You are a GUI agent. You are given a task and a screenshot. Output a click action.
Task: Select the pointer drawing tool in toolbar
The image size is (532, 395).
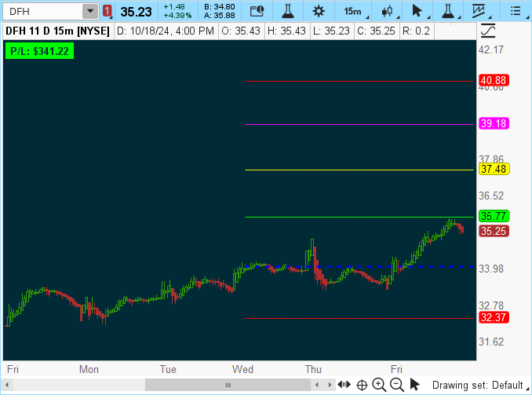pyautogui.click(x=417, y=11)
